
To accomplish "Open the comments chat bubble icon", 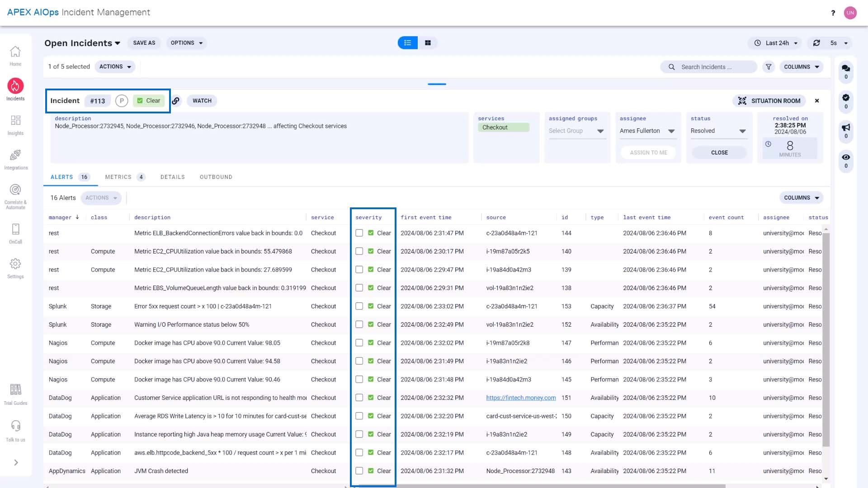I will 846,68.
